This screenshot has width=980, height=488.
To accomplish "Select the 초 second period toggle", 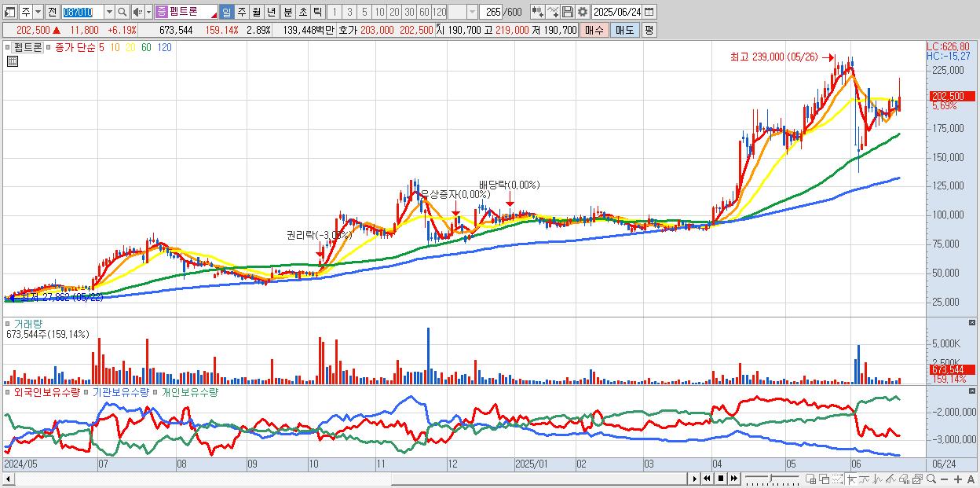I will click(x=302, y=12).
